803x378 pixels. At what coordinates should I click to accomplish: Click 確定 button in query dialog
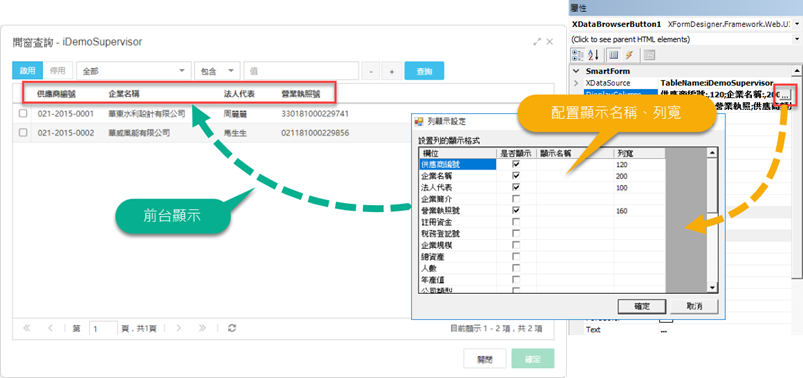click(533, 359)
